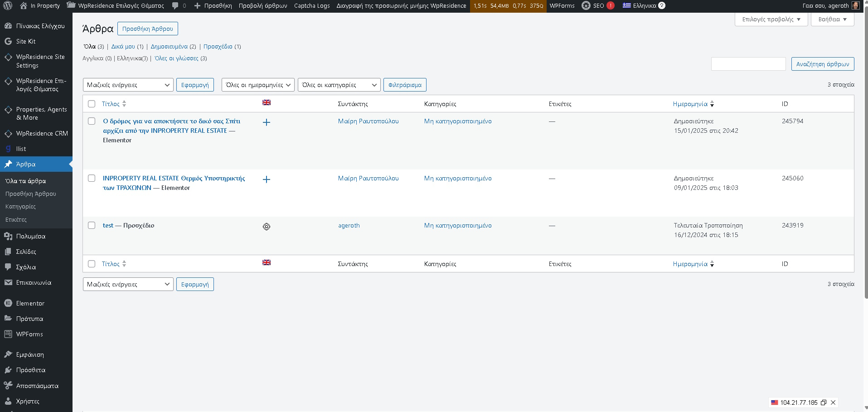The height and width of the screenshot is (412, 868).
Task: Open Όλες οι κατηγορίες category filter
Action: [x=339, y=85]
